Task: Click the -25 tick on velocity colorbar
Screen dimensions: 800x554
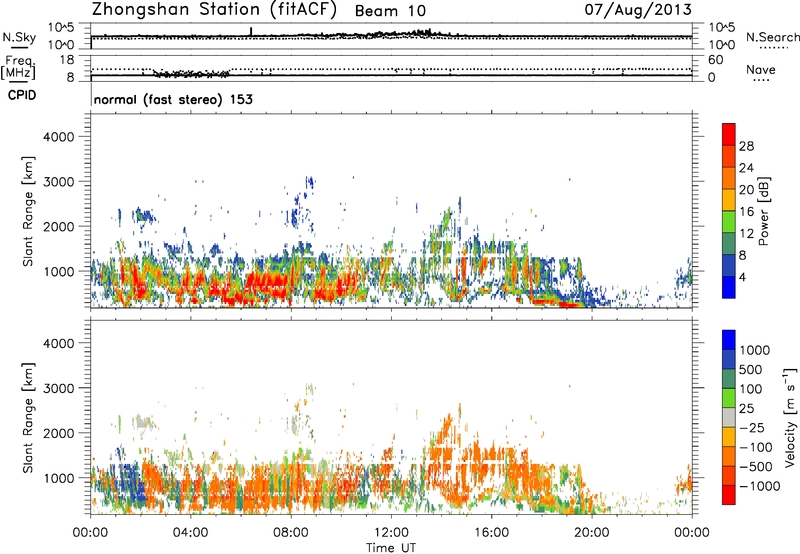Action: 752,427
